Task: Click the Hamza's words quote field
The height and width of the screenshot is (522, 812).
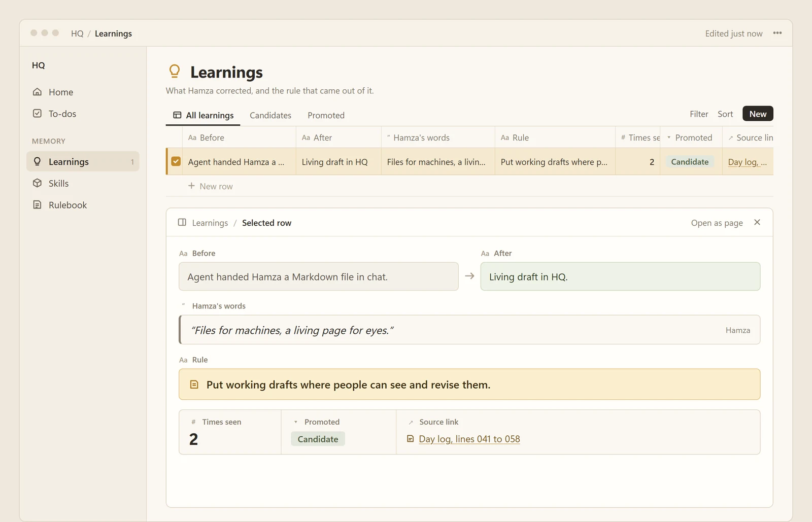Action: pyautogui.click(x=469, y=330)
